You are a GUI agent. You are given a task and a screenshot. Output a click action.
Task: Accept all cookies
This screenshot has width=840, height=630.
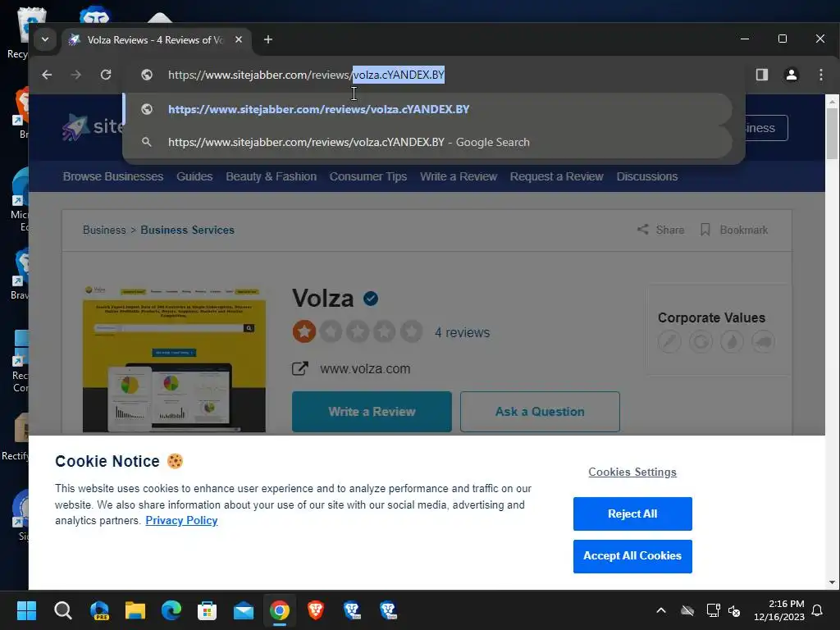click(632, 556)
